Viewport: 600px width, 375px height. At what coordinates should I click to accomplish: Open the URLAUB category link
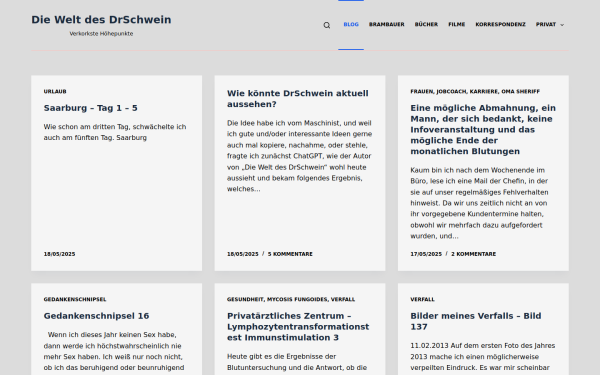pyautogui.click(x=55, y=91)
